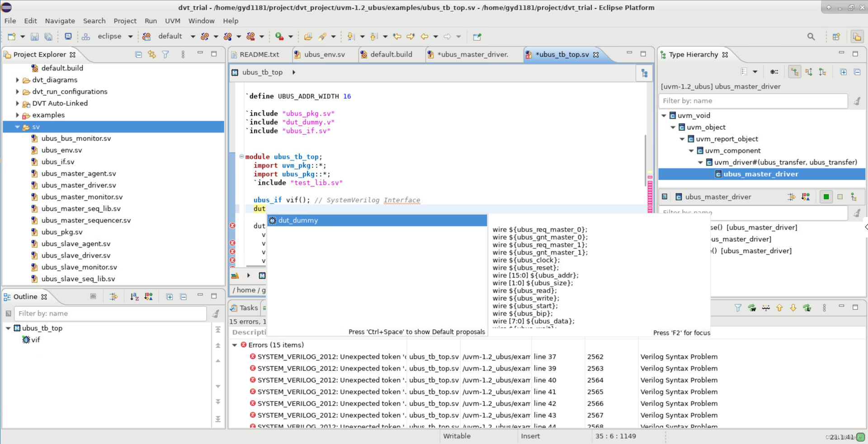Sort Outline alphabetically with A-Z icon
The image size is (868, 444).
pyautogui.click(x=134, y=297)
